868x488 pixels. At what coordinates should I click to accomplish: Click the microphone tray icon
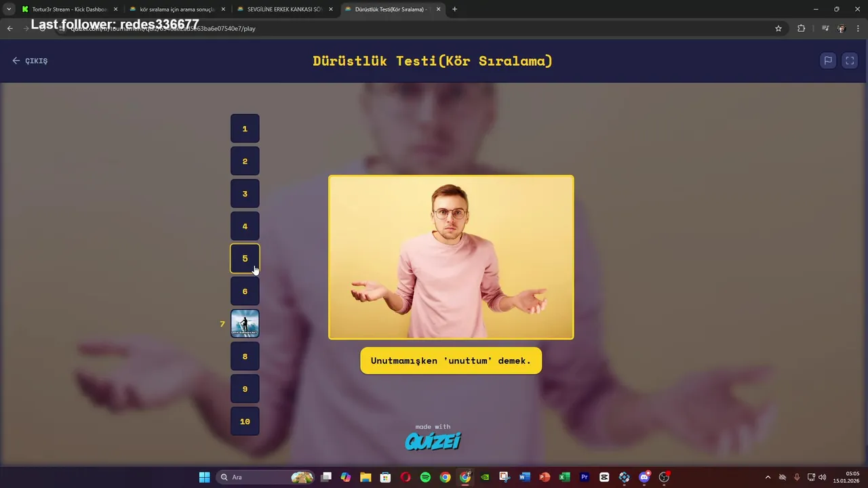pyautogui.click(x=797, y=477)
